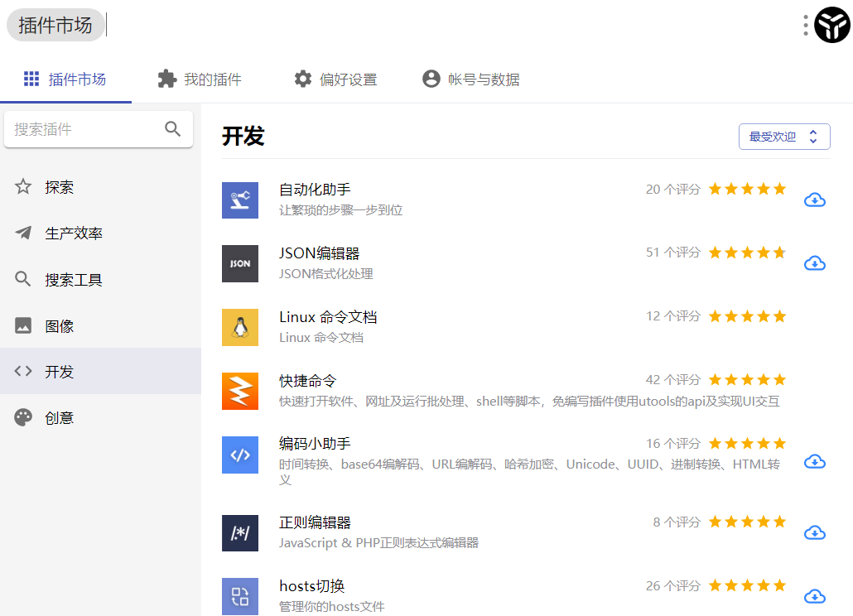Open the 搜索工具 category
This screenshot has width=853, height=616.
(101, 280)
